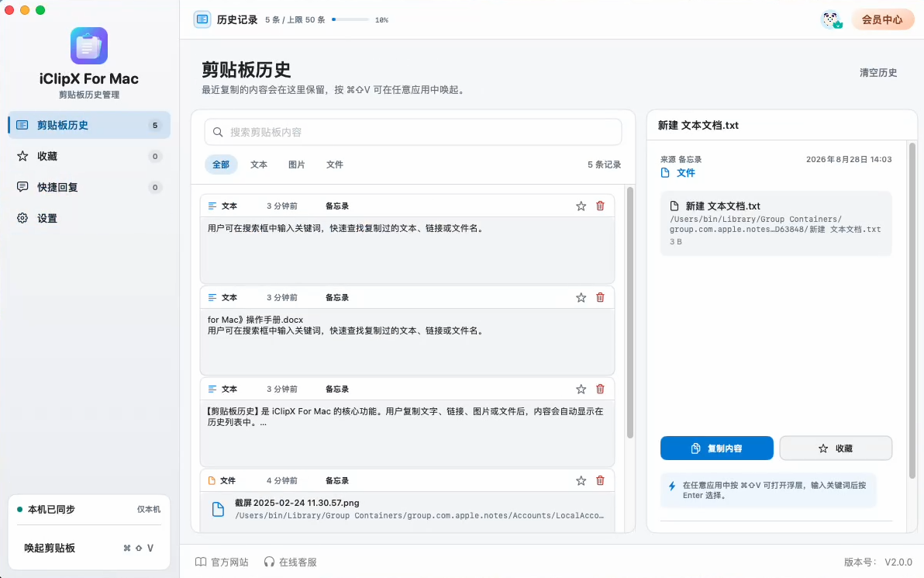Image resolution: width=924 pixels, height=578 pixels.
Task: Click the clipboard list icon beside 剪贴板历史
Action: [x=22, y=125]
